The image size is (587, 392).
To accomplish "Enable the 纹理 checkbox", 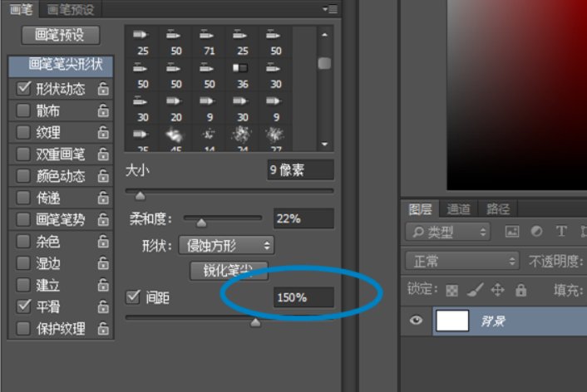I will point(23,132).
